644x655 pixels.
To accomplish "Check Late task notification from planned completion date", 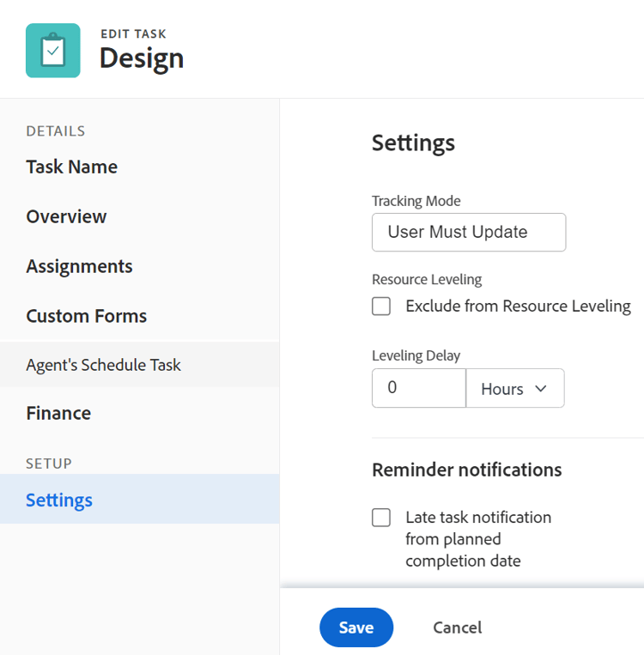I will (x=381, y=518).
